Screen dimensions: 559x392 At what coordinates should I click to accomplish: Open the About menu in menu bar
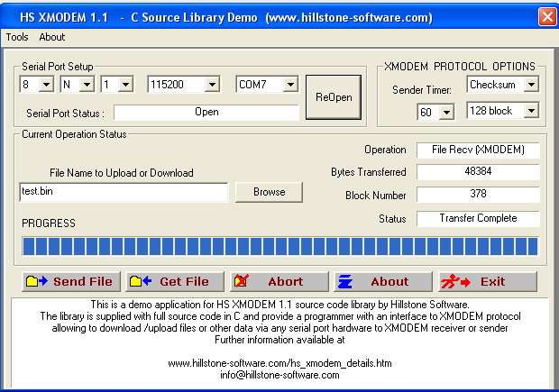(x=52, y=37)
